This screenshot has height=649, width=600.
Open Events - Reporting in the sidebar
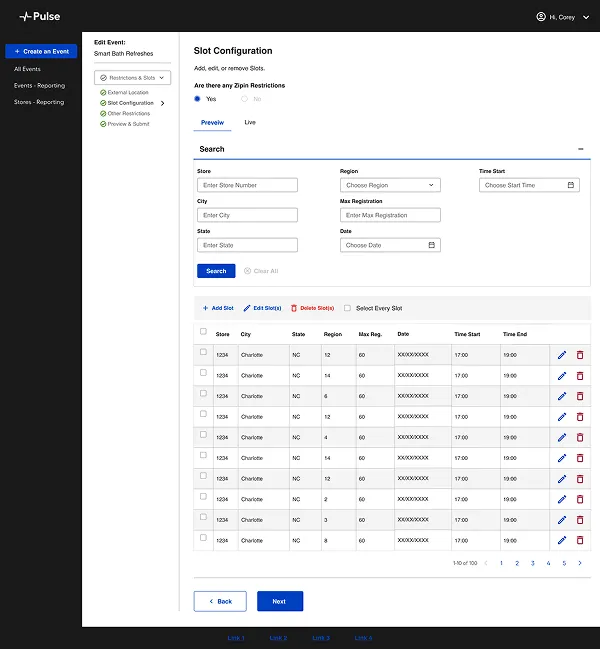point(39,86)
